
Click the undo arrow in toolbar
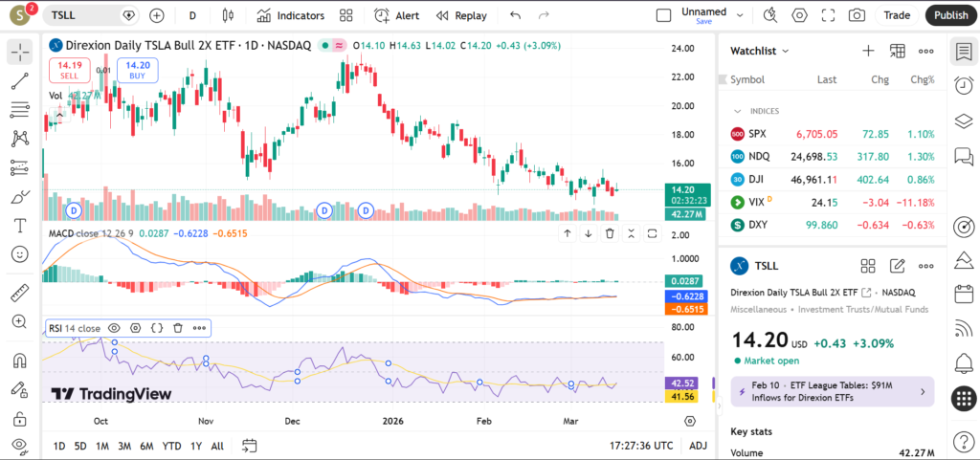point(516,15)
